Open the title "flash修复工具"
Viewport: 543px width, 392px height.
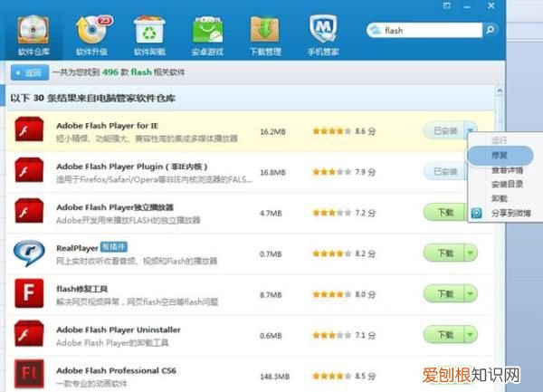pos(82,289)
